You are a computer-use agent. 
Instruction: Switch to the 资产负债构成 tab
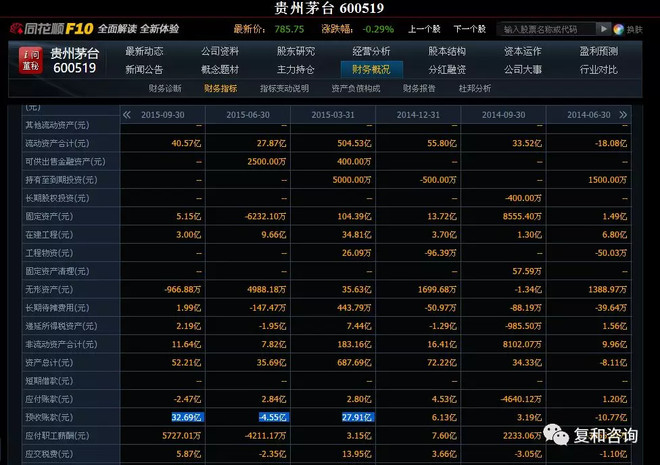356,88
